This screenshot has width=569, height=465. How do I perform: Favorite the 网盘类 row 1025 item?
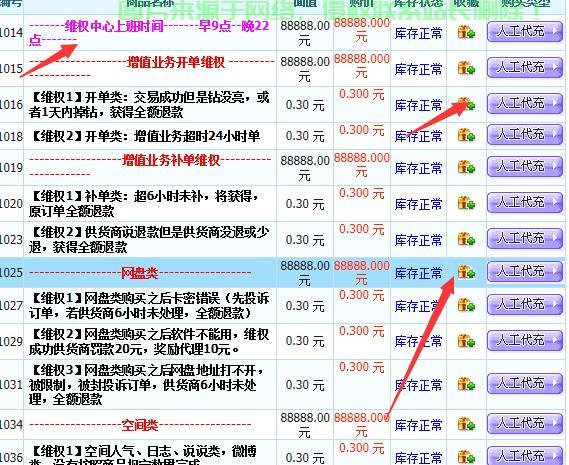[x=466, y=272]
